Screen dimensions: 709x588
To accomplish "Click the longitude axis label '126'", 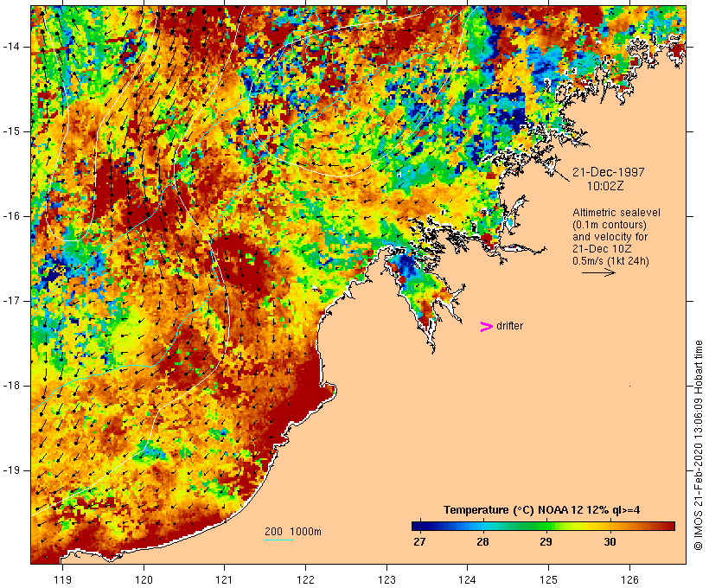I will tap(629, 579).
